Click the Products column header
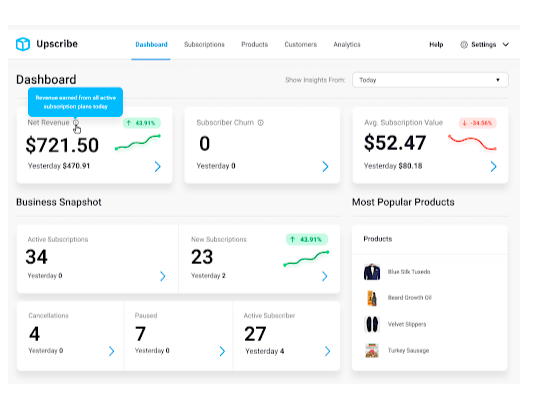The height and width of the screenshot is (397, 533). (378, 239)
